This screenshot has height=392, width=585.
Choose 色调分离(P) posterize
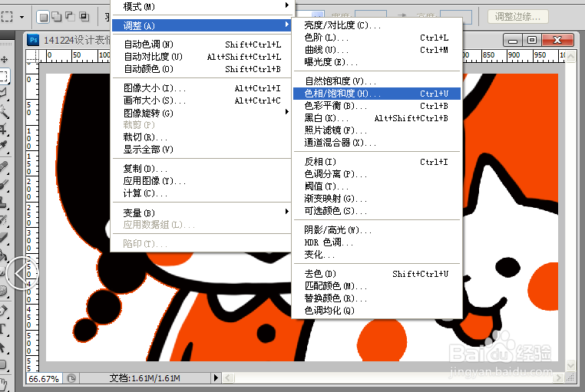click(x=377, y=174)
